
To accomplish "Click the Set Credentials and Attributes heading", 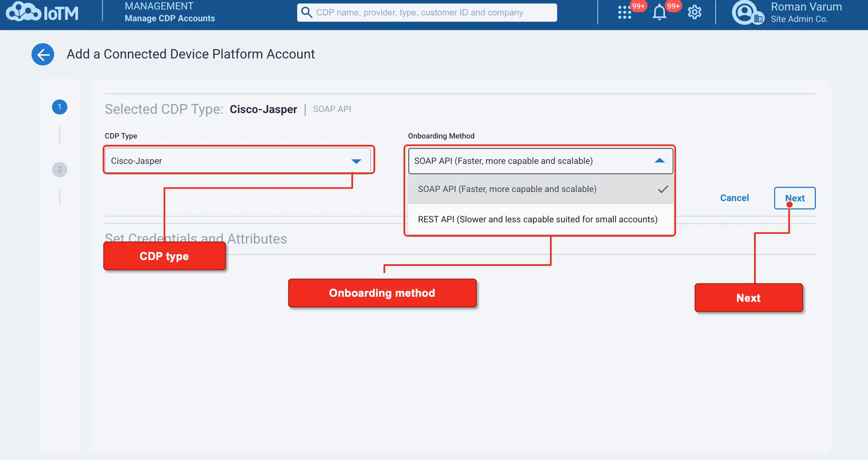I will pos(196,239).
